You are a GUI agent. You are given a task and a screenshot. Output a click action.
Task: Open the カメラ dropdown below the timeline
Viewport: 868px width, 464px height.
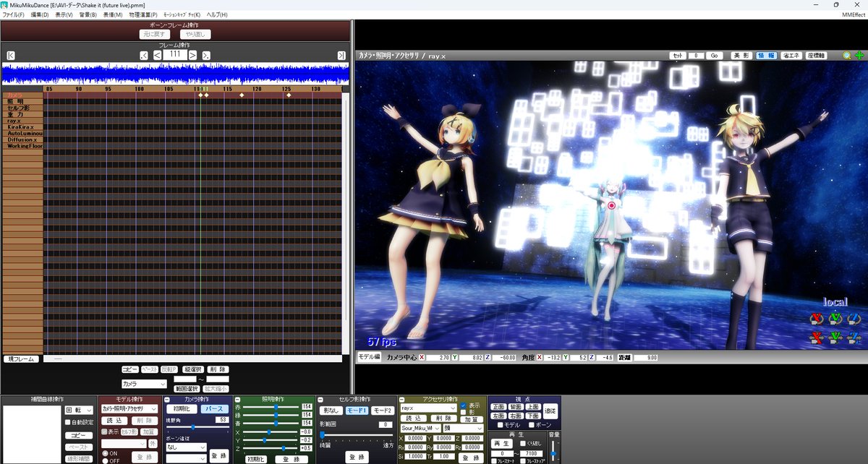click(x=145, y=383)
